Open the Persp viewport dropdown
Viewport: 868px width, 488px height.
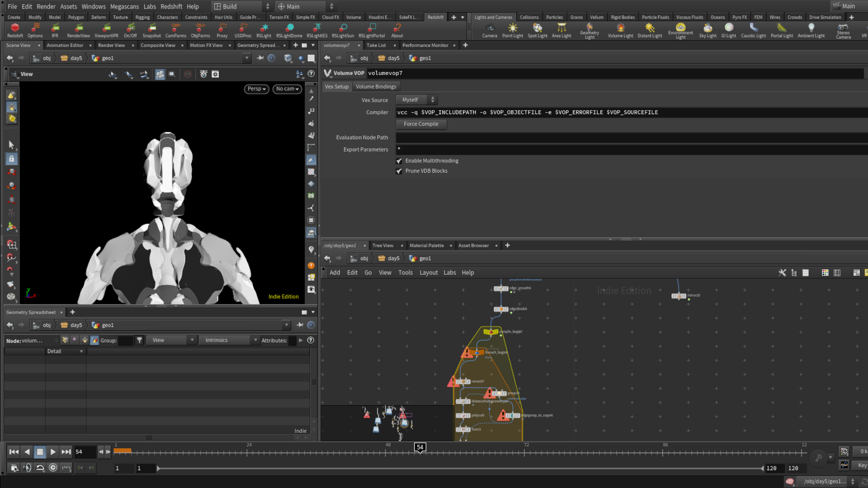tap(257, 89)
